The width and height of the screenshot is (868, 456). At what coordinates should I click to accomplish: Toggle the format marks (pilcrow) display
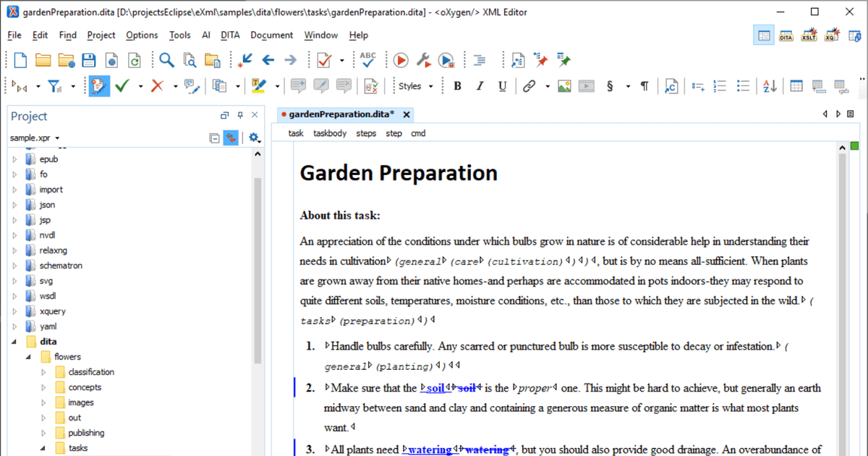(x=644, y=86)
